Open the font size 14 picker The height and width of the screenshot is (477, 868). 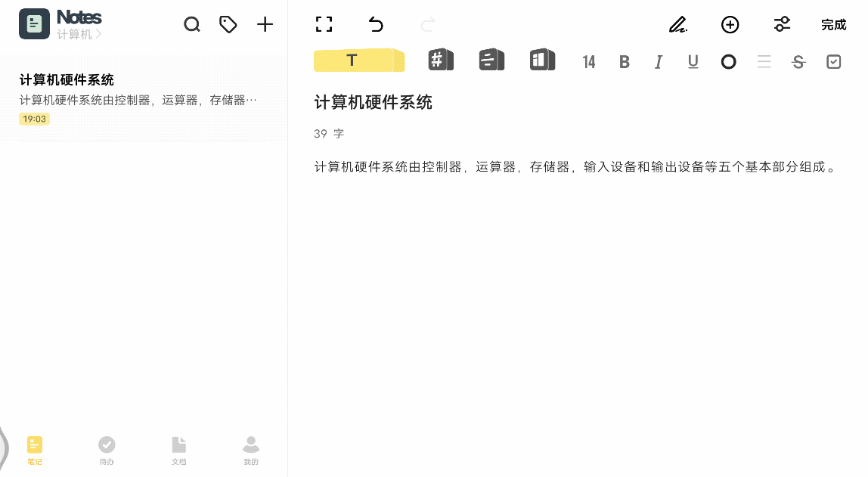coord(589,62)
